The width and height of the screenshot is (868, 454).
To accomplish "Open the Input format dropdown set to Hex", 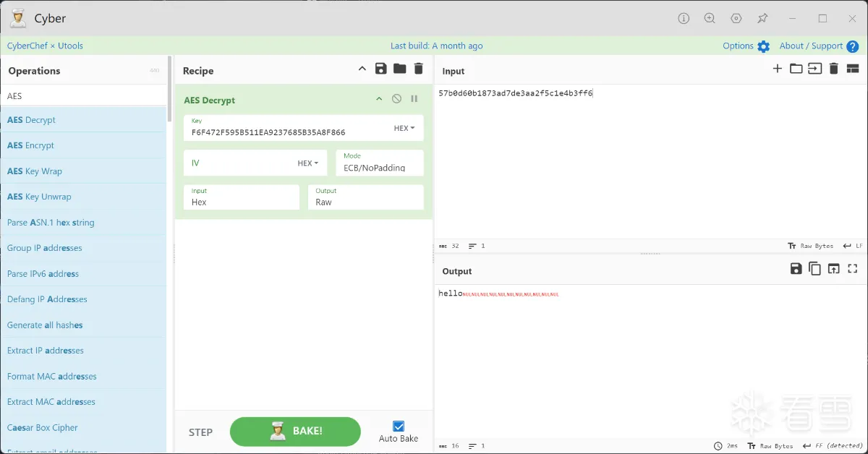I will [x=242, y=197].
